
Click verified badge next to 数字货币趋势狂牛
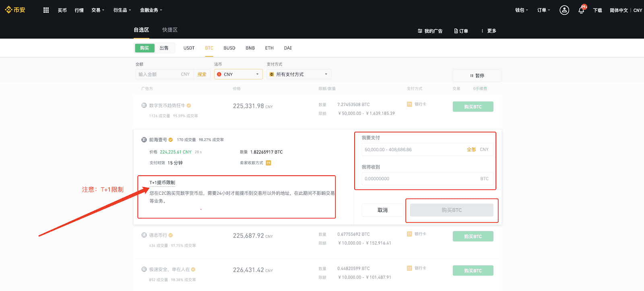tap(189, 106)
